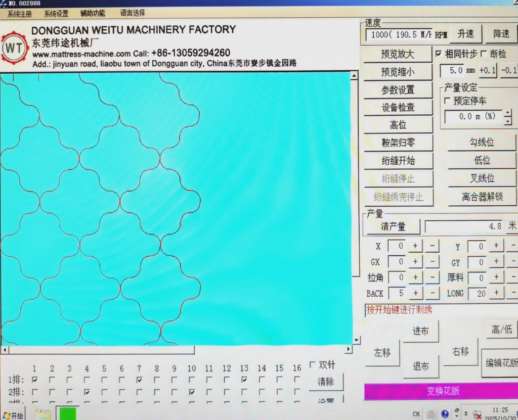Click the down arrow of pattern vertical scrollbar
Image resolution: width=518 pixels, height=420 pixels.
pyautogui.click(x=356, y=340)
